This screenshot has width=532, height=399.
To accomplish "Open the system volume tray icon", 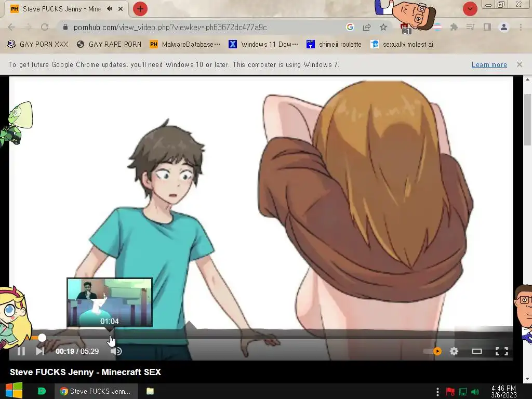I will 475,392.
